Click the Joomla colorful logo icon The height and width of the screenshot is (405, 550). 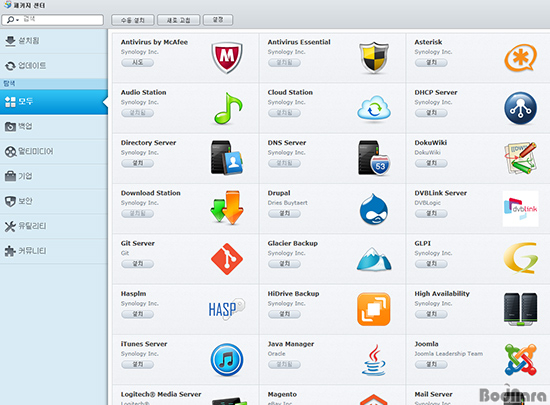(x=521, y=360)
